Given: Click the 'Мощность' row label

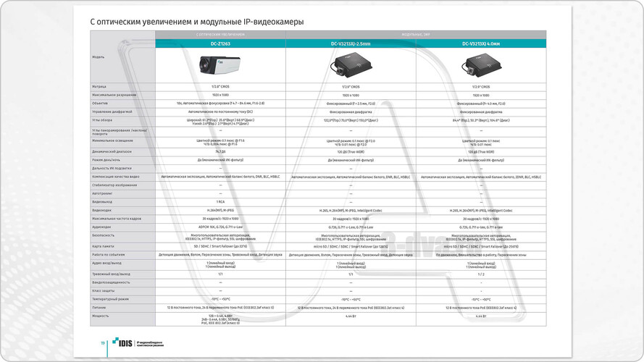Looking at the screenshot, I should (x=100, y=316).
